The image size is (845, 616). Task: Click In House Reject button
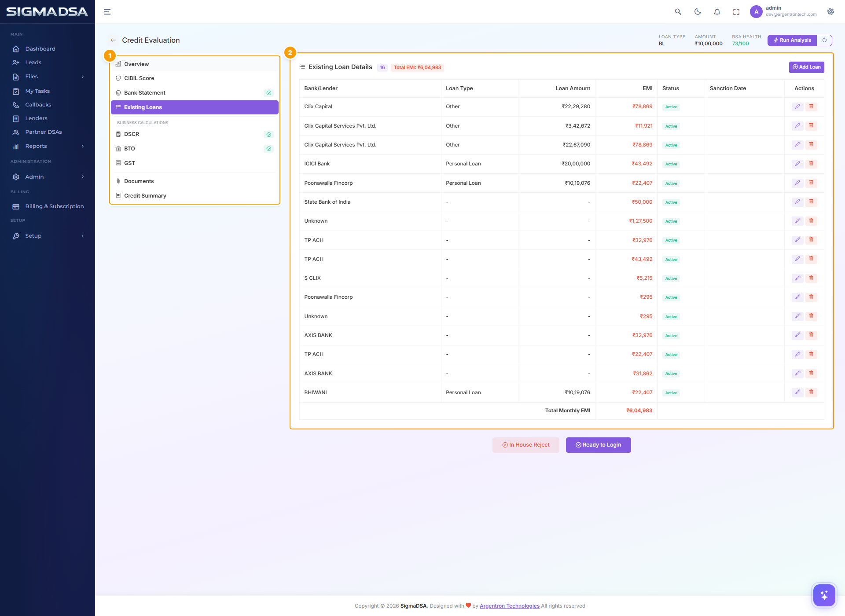[526, 445]
